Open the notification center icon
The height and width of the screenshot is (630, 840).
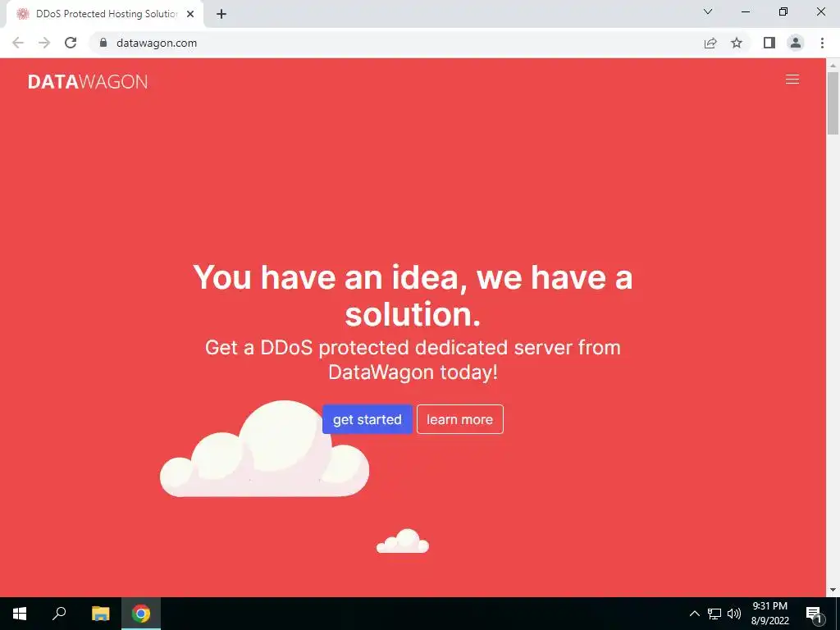point(814,614)
